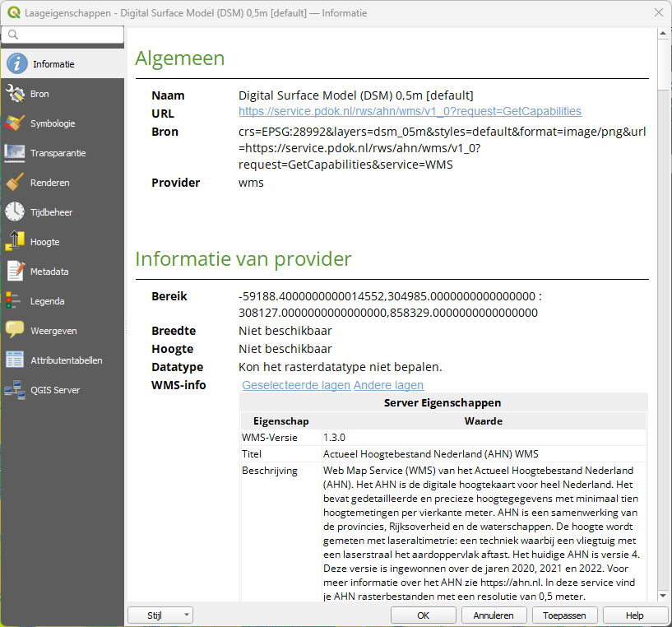This screenshot has height=627, width=672.
Task: Click the Bereik extent coordinates
Action: [390, 304]
